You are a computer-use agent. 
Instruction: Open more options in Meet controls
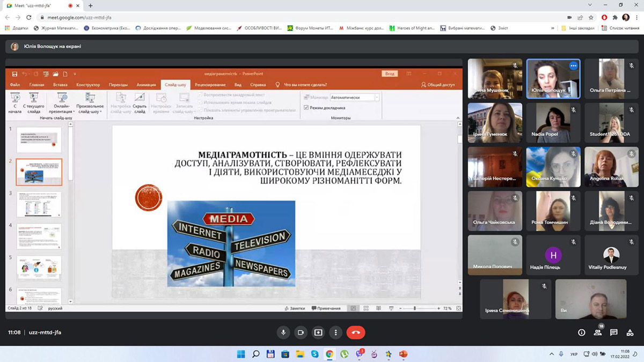coord(336,333)
